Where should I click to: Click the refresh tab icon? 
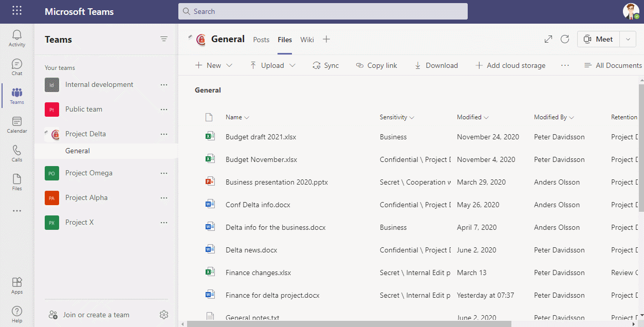(x=565, y=40)
